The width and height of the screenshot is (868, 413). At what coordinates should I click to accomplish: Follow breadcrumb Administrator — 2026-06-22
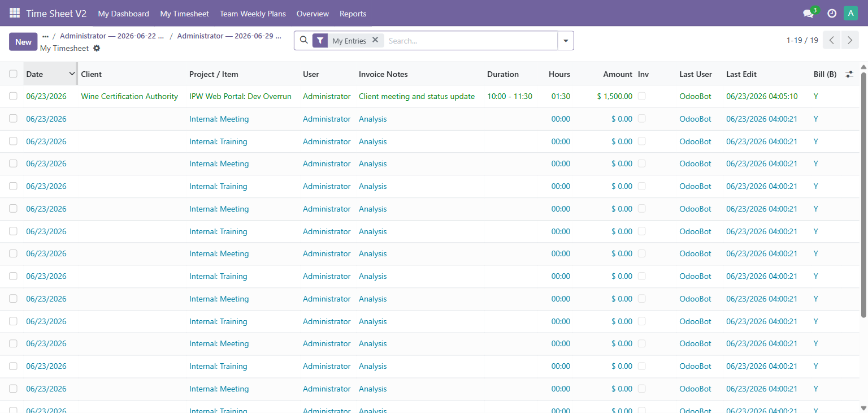tap(112, 36)
